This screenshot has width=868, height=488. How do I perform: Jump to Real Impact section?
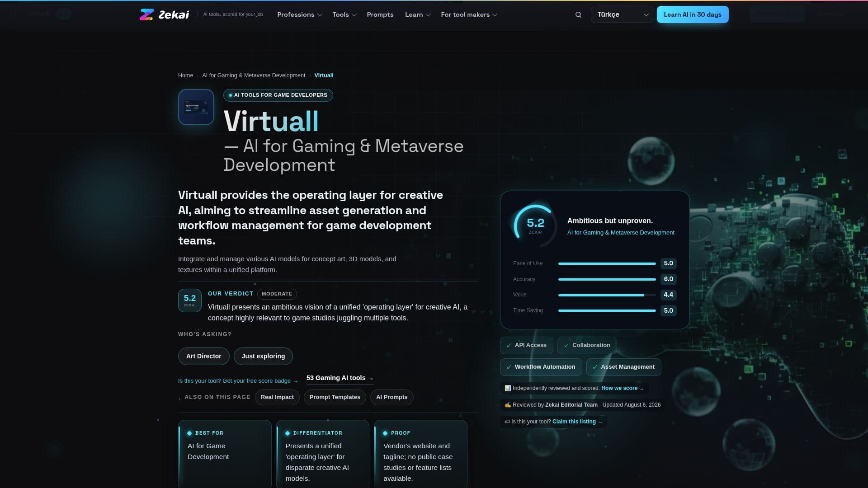point(277,397)
